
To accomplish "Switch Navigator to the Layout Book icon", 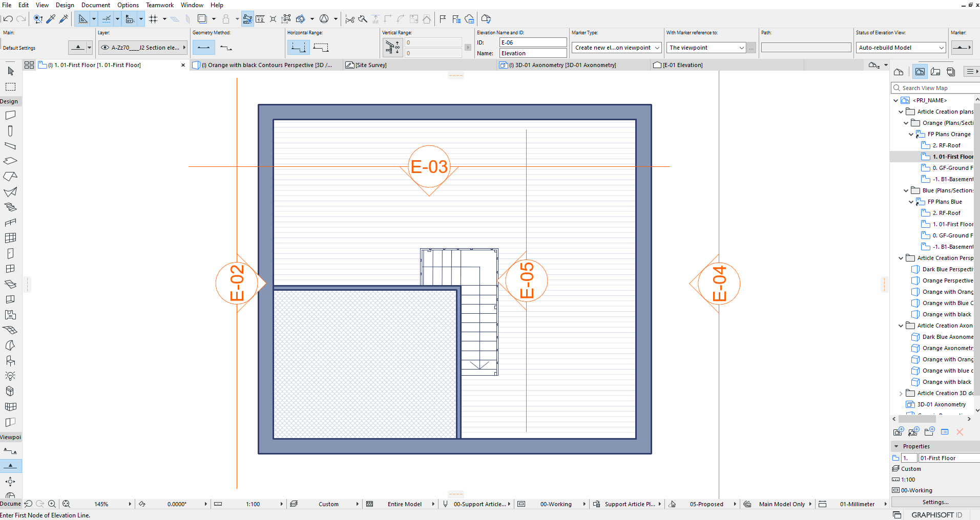I will click(935, 72).
